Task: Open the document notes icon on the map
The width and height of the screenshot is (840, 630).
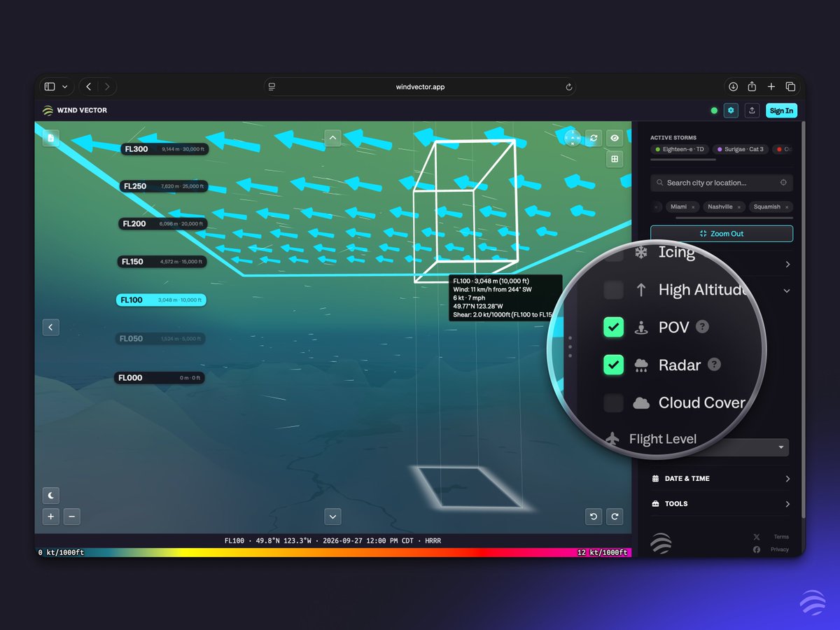Action: pyautogui.click(x=50, y=138)
